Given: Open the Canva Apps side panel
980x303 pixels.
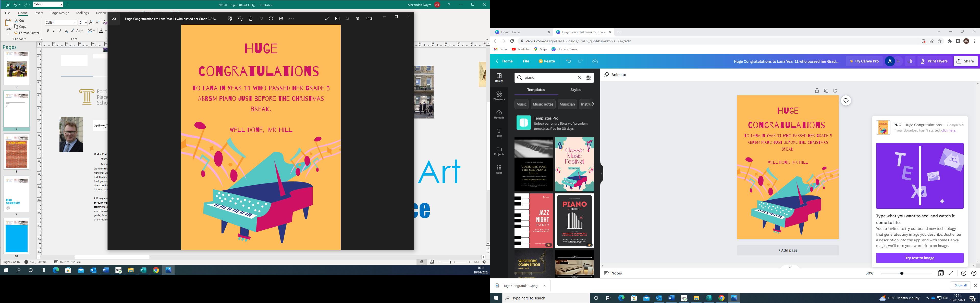Looking at the screenshot, I should 499,169.
